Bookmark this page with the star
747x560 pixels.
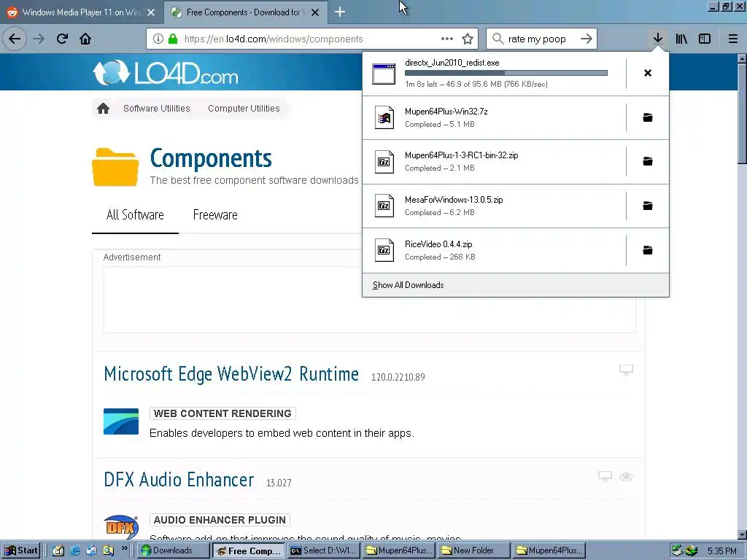point(468,39)
